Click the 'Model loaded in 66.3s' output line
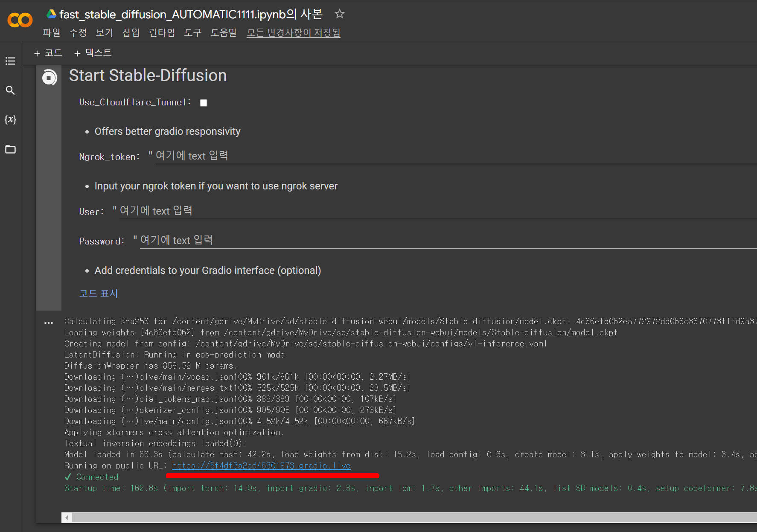Viewport: 757px width, 532px height. [411, 454]
